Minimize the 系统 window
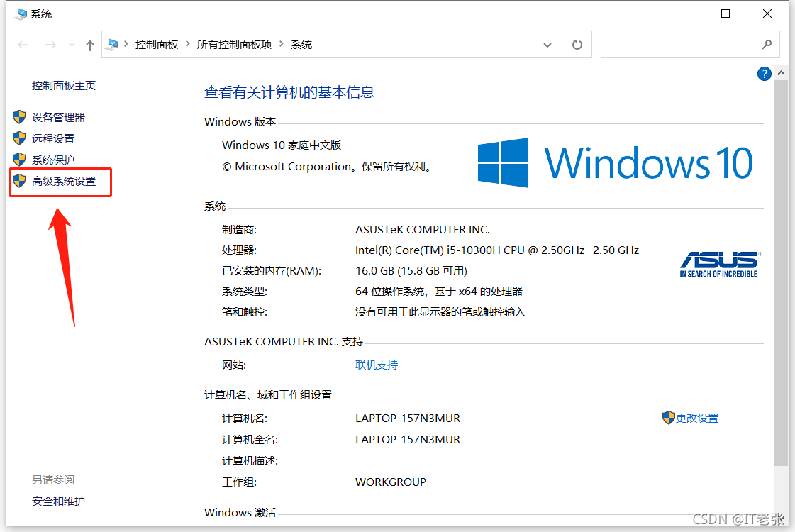Viewport: 795px width, 532px height. [684, 13]
